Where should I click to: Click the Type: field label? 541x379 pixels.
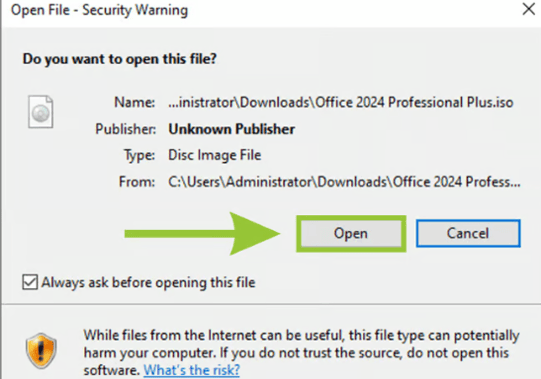tap(139, 155)
